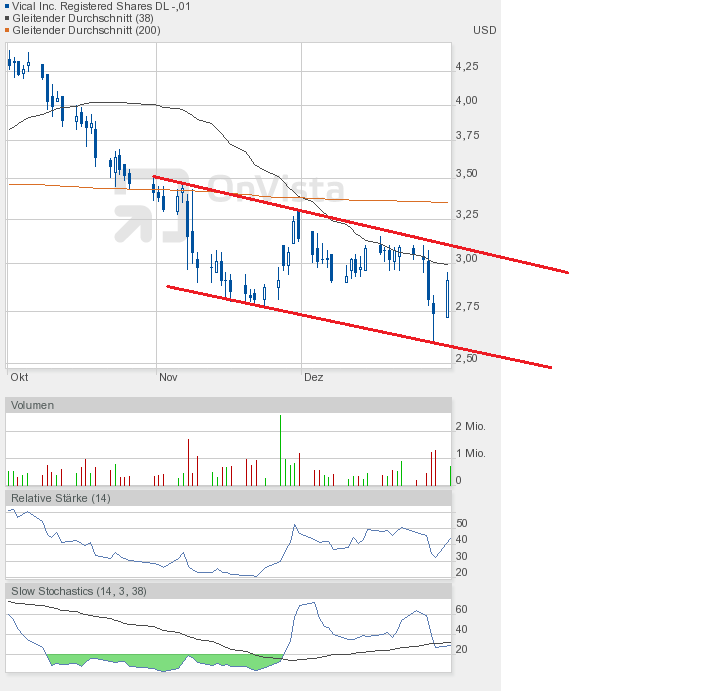Click the blue Vical Inc. legend marker

(8, 5)
